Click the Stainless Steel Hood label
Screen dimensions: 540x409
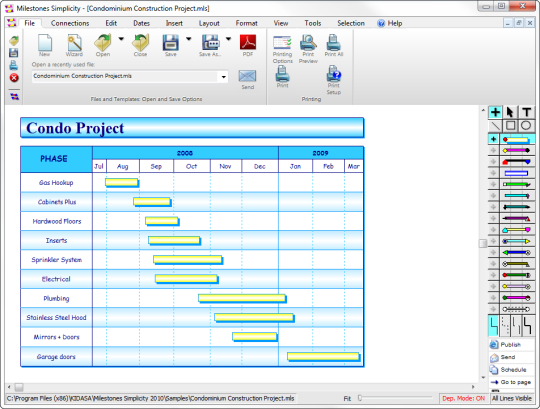click(56, 318)
